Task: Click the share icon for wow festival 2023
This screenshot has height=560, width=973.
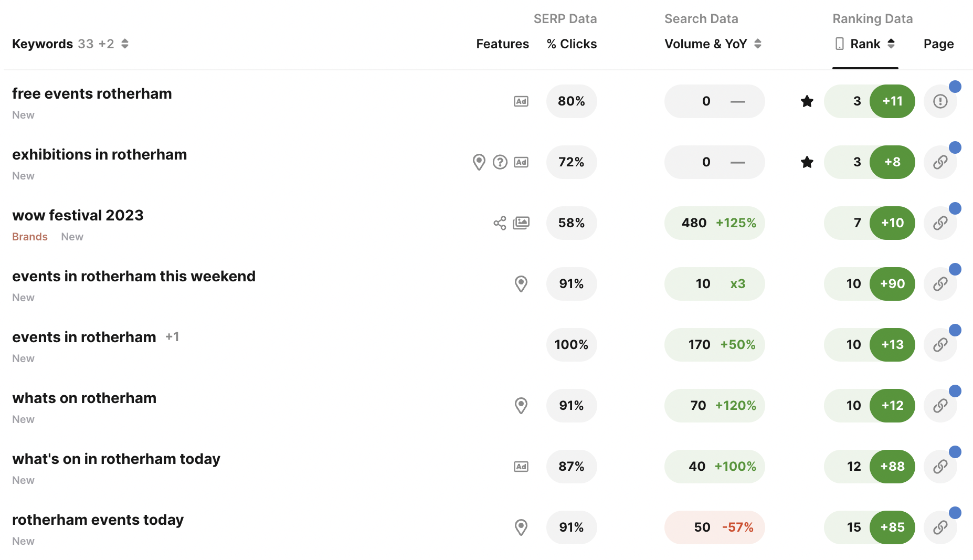Action: click(500, 223)
